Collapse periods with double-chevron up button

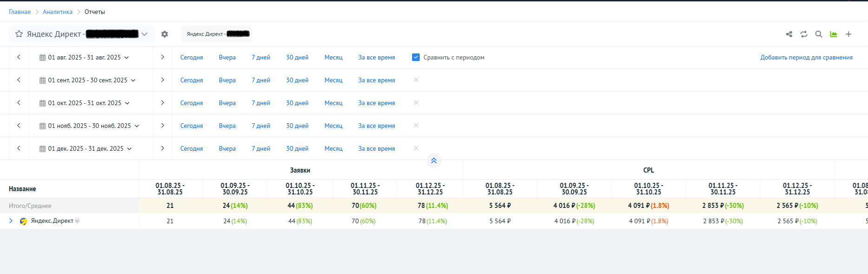[x=434, y=160]
